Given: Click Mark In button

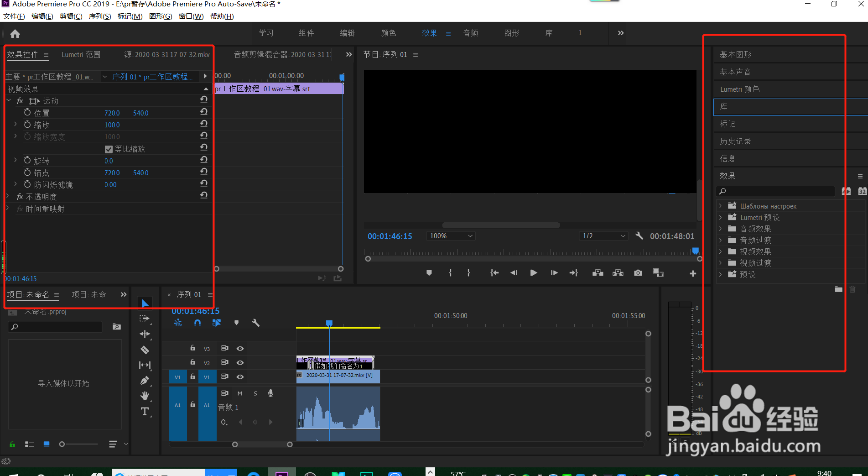Looking at the screenshot, I should 450,273.
